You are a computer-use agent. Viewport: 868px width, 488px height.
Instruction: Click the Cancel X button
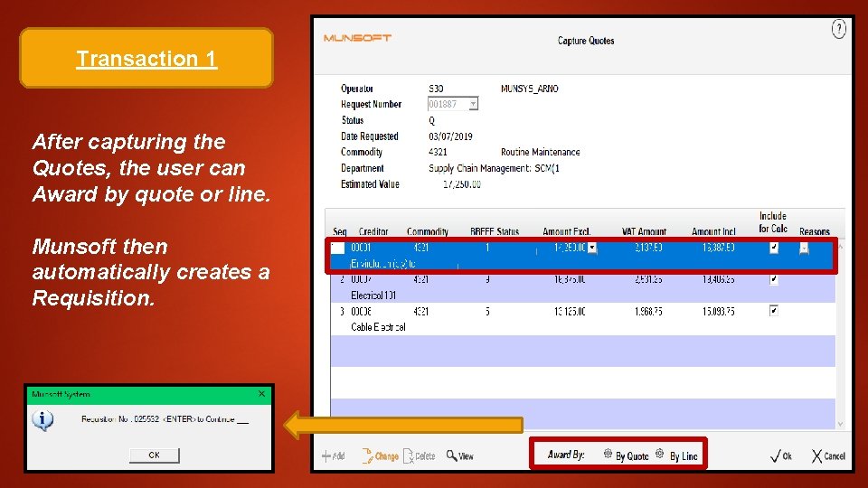tap(829, 455)
